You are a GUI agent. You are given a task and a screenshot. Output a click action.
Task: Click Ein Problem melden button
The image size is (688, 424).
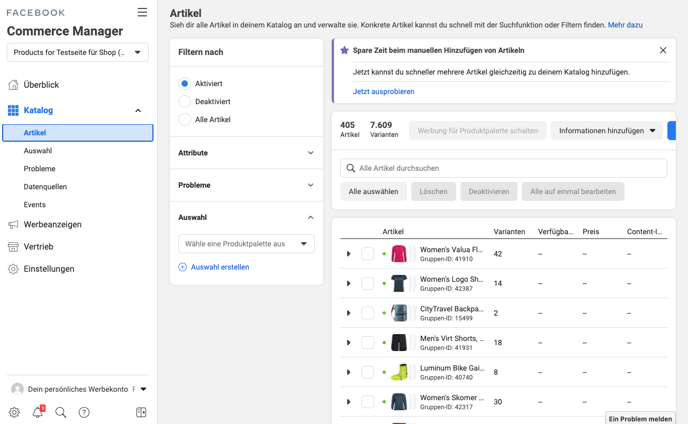pos(640,419)
